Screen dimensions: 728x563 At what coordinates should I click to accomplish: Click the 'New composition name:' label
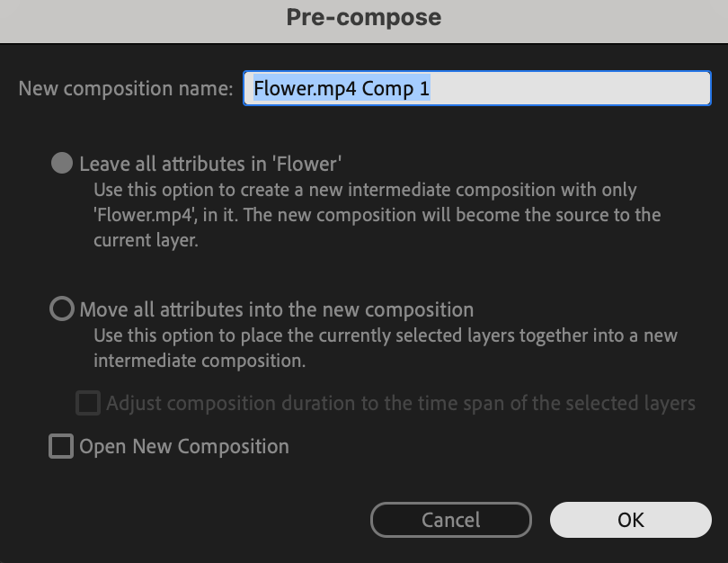click(126, 89)
